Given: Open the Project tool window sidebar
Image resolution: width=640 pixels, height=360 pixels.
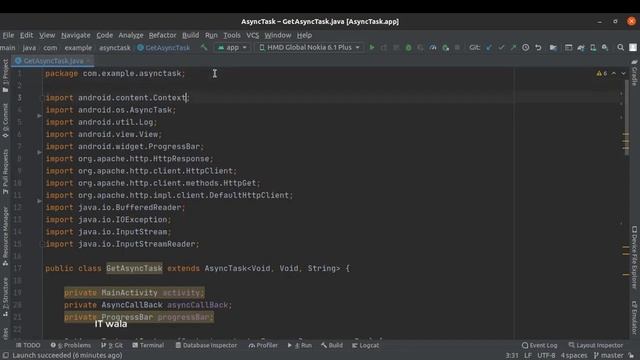Looking at the screenshot, I should coord(5,76).
